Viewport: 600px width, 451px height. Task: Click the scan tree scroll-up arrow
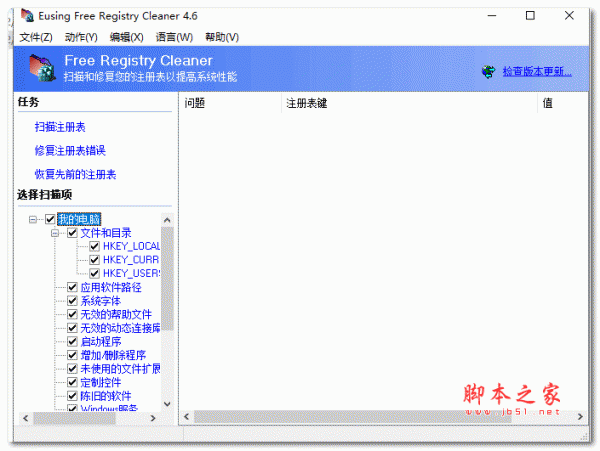(167, 220)
